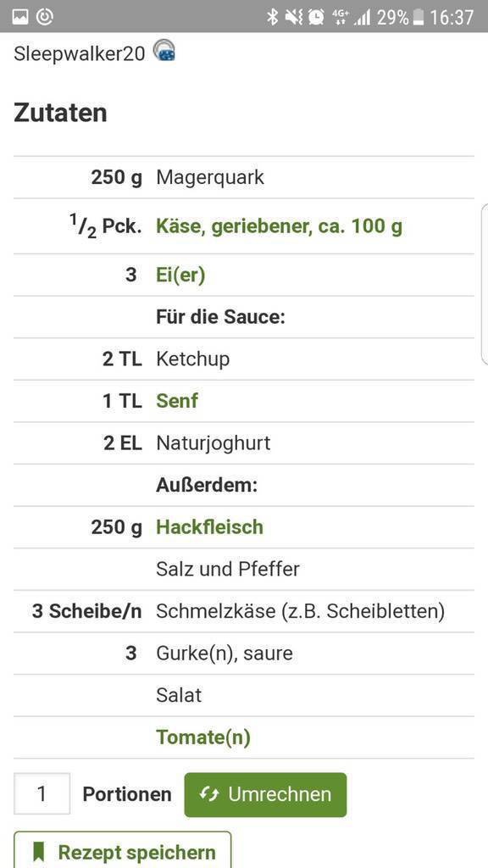
Task: Open the Hackfleisch ingredient link
Action: click(x=210, y=527)
